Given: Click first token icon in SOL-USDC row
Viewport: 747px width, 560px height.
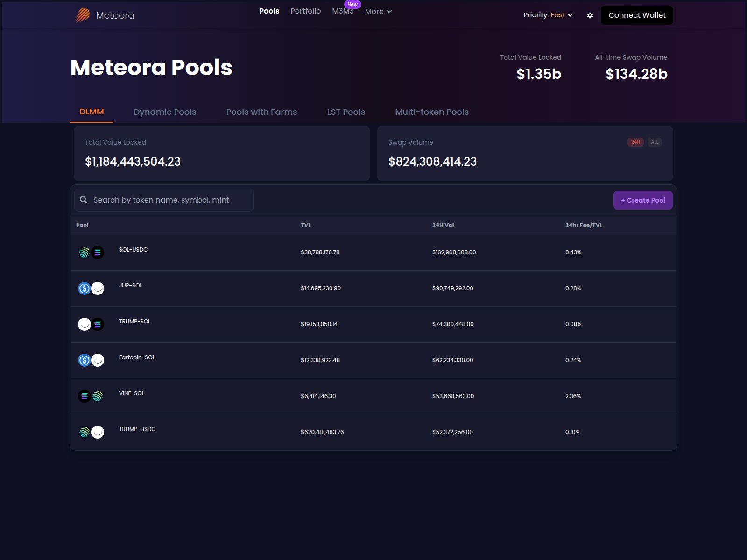Looking at the screenshot, I should tap(85, 252).
